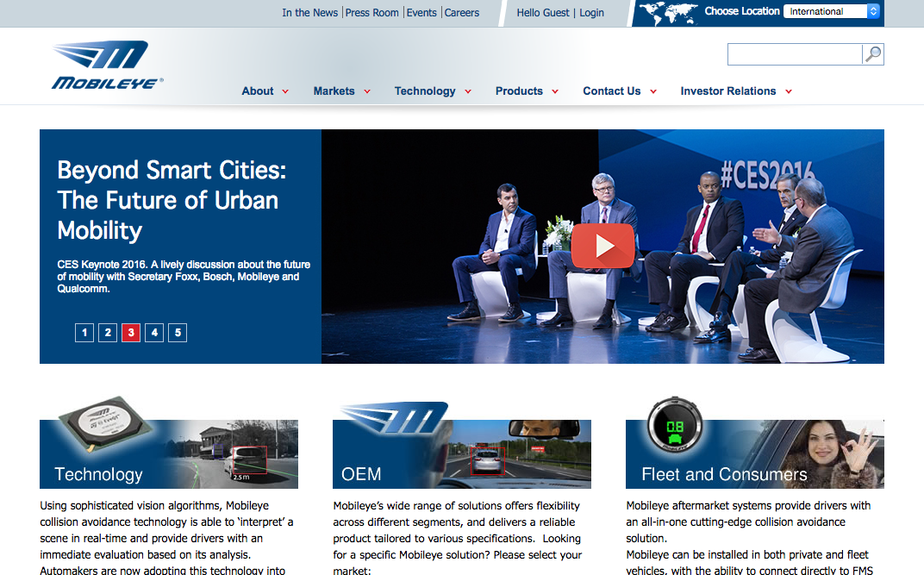
Task: Click the Choose Location label
Action: tap(742, 11)
